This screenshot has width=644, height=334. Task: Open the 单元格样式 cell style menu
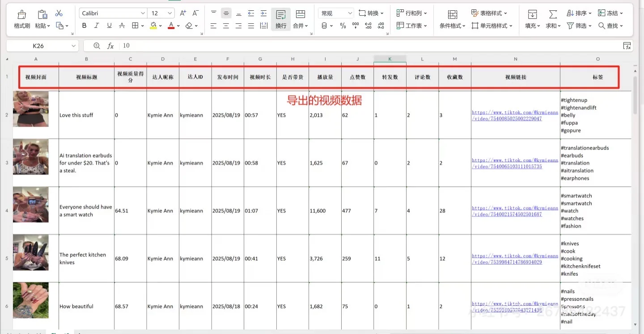[492, 26]
